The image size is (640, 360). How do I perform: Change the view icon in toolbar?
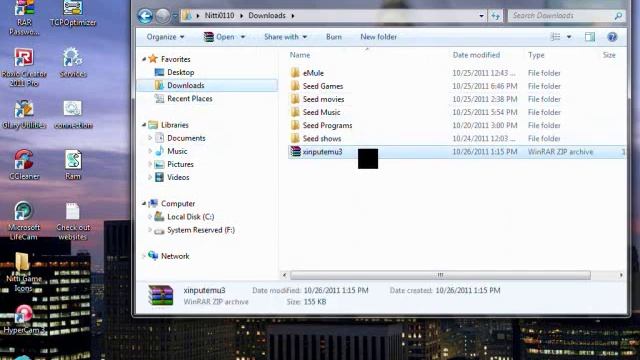[x=556, y=37]
